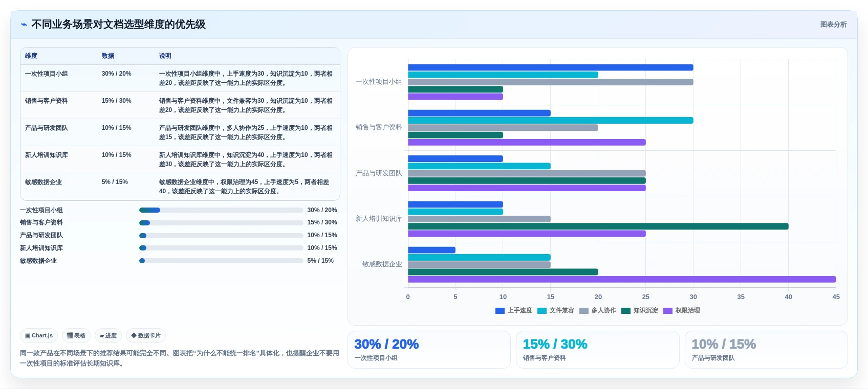Viewport: 868px width, 389px height.
Task: Click the 30% / 20% value in the table
Action: coord(117,74)
